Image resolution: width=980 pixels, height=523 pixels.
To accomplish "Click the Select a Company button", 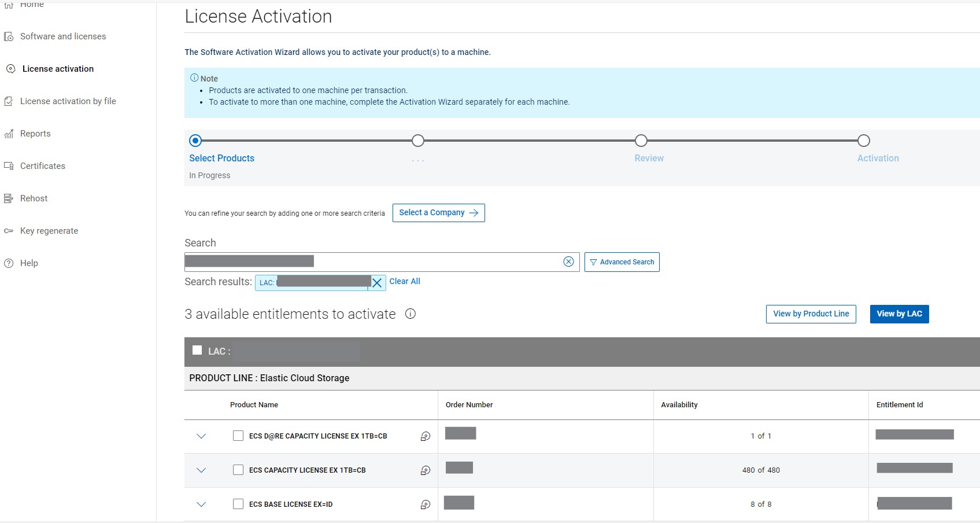I will click(x=438, y=212).
